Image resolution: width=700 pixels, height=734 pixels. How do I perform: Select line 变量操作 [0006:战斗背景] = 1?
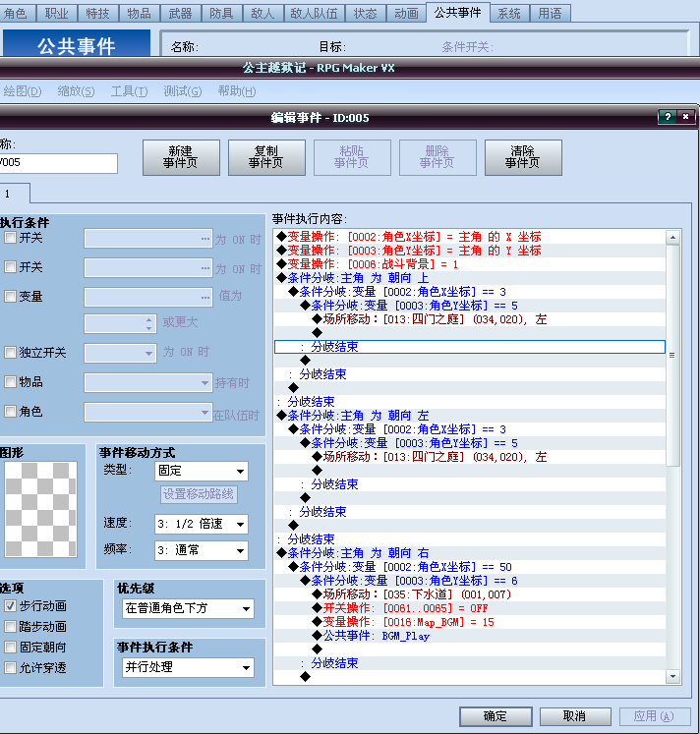point(470,264)
